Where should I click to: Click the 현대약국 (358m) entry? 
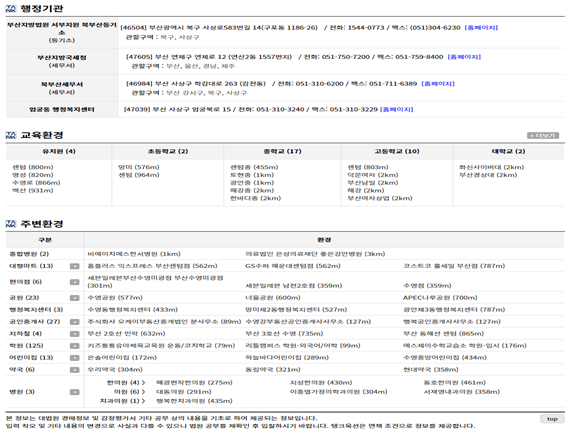(x=431, y=370)
